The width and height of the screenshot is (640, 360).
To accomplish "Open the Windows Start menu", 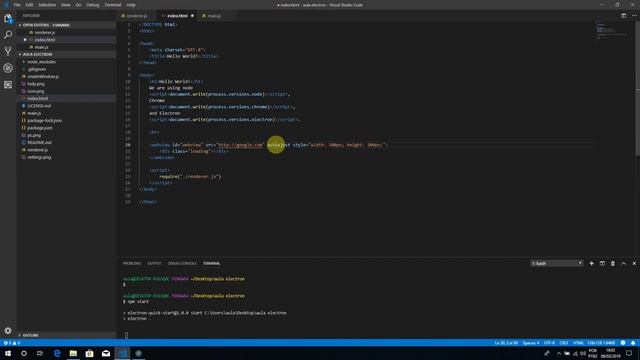I will click(8, 353).
